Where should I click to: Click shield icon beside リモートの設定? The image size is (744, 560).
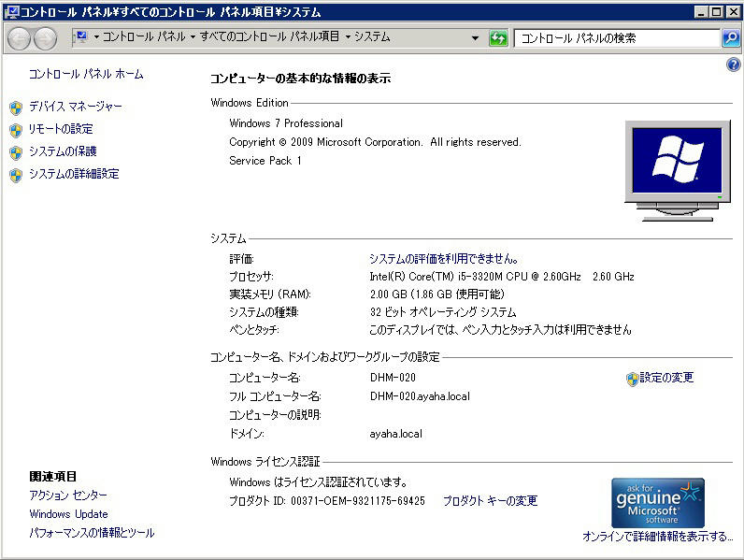16,130
